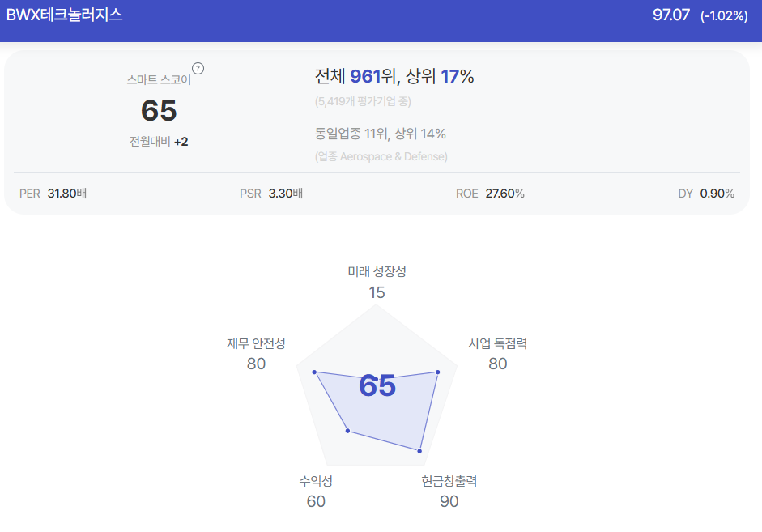Click the 수익성 axis label

316,481
